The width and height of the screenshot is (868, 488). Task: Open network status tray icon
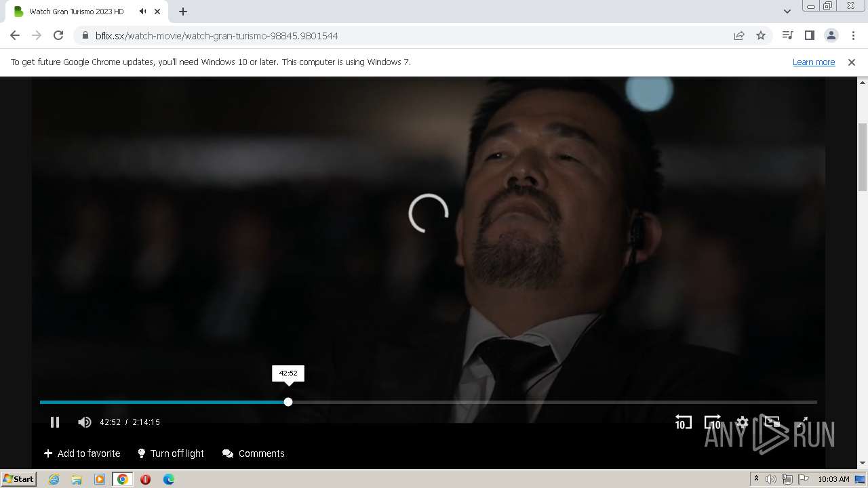[788, 479]
